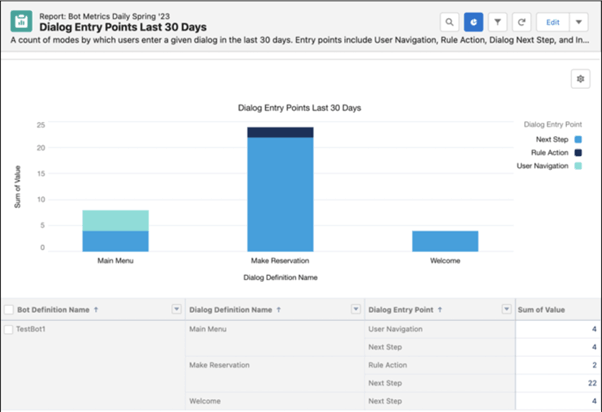This screenshot has width=602, height=412.
Task: Refresh the report
Action: tap(521, 21)
